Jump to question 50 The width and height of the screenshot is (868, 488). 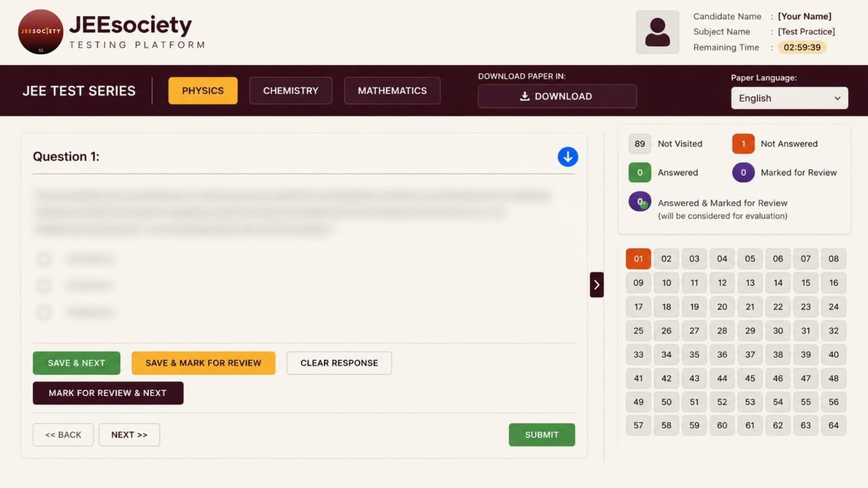point(667,402)
